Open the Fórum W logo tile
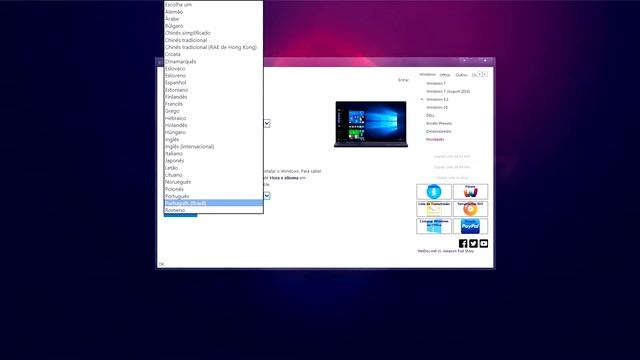 (470, 191)
